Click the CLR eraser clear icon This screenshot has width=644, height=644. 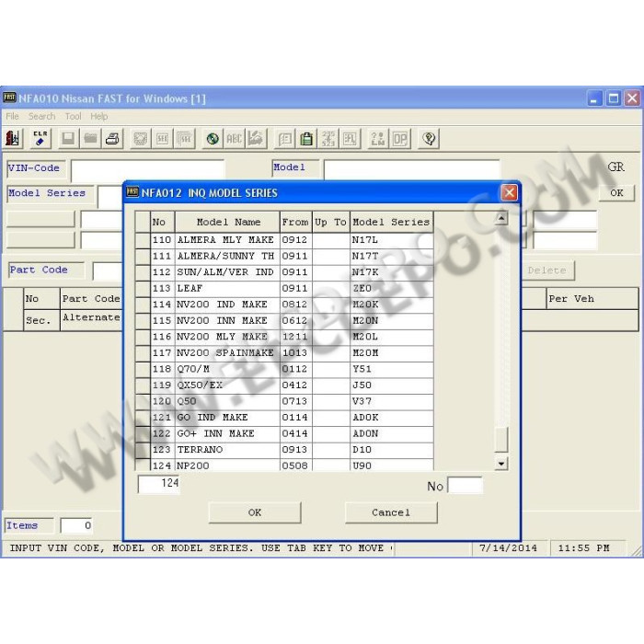click(40, 138)
